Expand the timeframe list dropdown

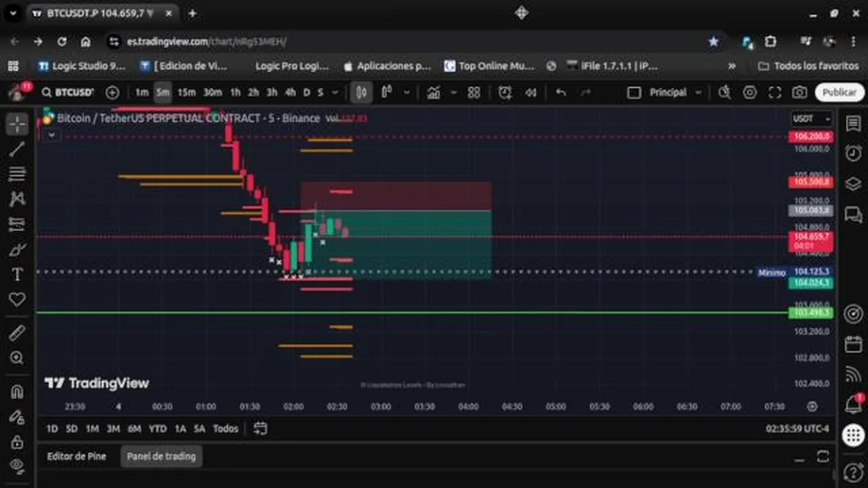[x=336, y=92]
